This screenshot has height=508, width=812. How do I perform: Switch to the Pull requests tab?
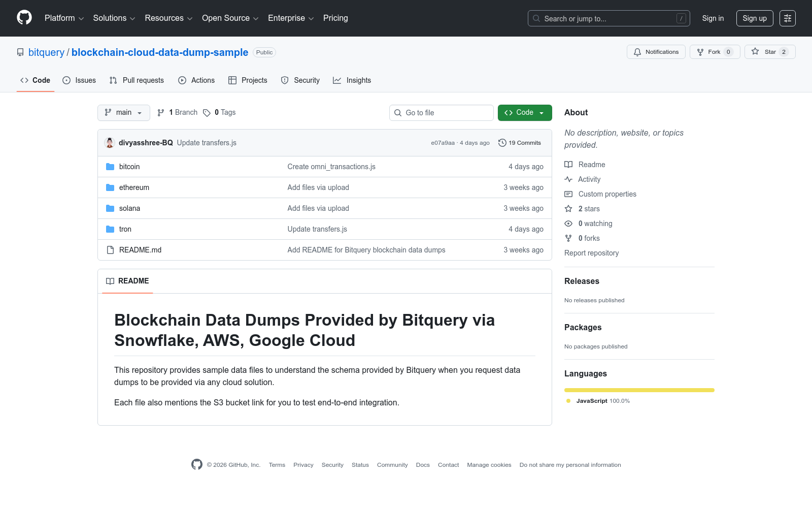(137, 80)
